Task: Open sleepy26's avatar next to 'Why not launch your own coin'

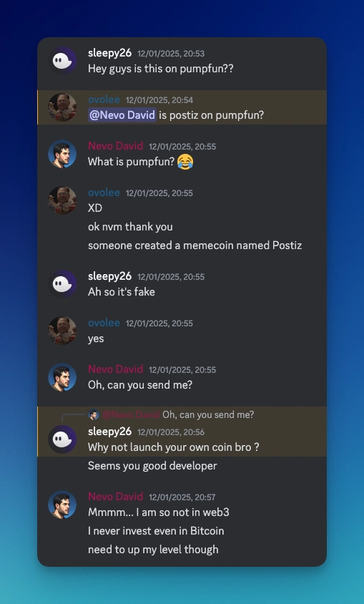Action: coord(62,439)
